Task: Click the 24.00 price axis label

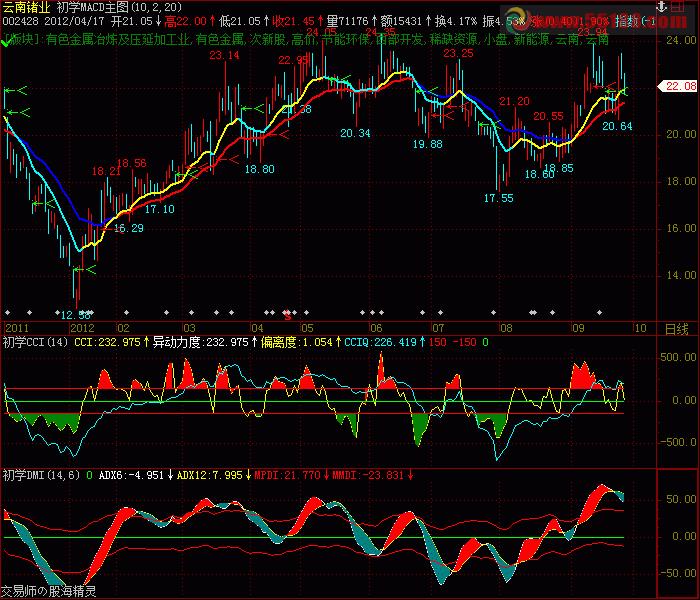Action: [681, 40]
